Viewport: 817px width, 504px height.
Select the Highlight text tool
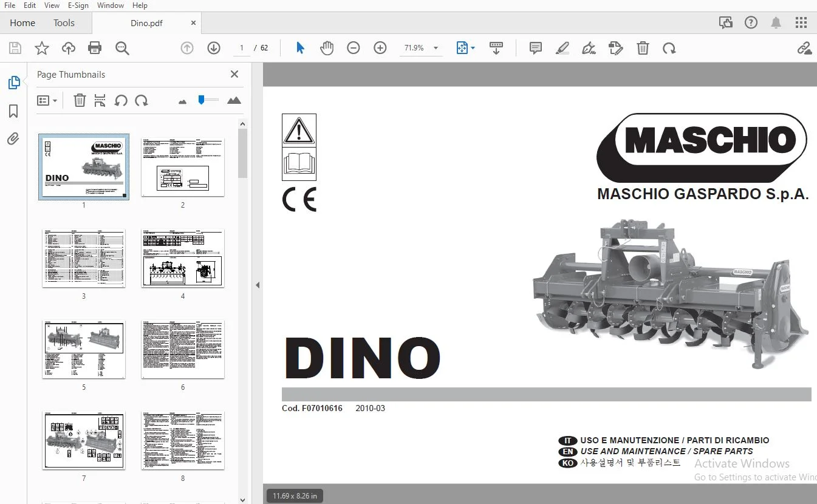pyautogui.click(x=562, y=48)
